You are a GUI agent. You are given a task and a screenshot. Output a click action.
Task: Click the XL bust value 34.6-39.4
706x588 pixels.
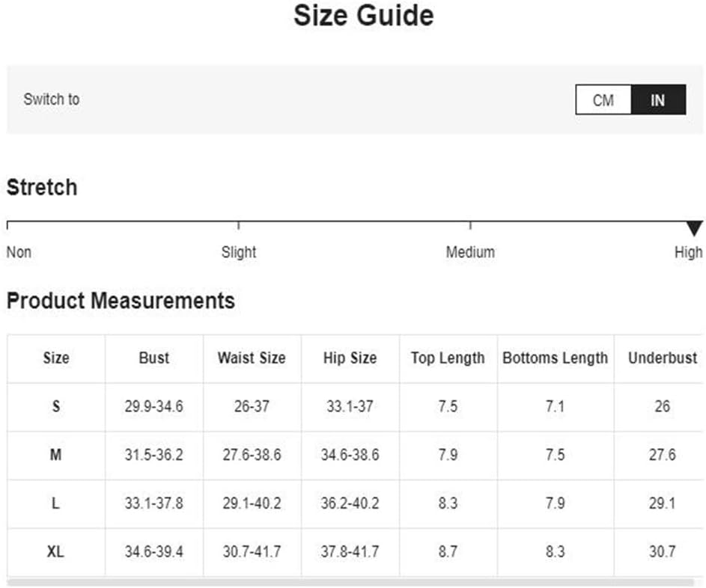(154, 551)
